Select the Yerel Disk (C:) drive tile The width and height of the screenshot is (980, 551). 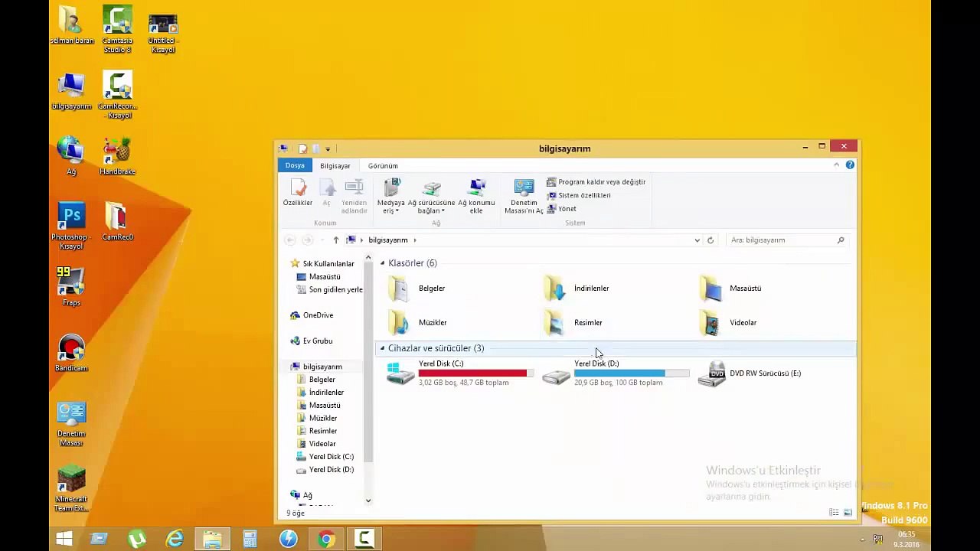pos(459,373)
